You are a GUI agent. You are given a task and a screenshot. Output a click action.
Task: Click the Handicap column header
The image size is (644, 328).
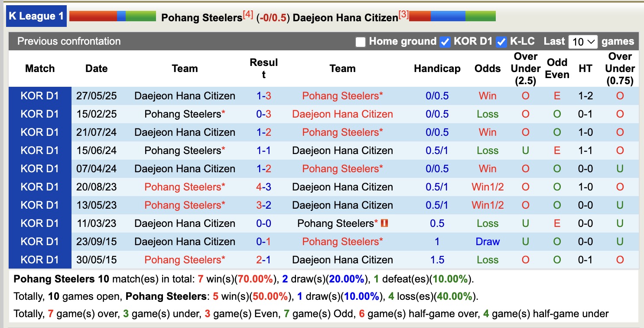click(x=436, y=68)
